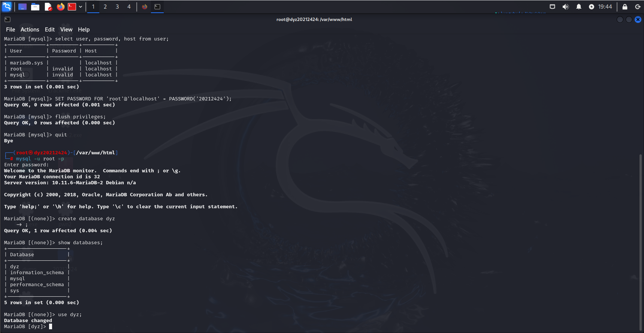This screenshot has width=644, height=333.
Task: Click the 'show databases;' command
Action: click(81, 243)
